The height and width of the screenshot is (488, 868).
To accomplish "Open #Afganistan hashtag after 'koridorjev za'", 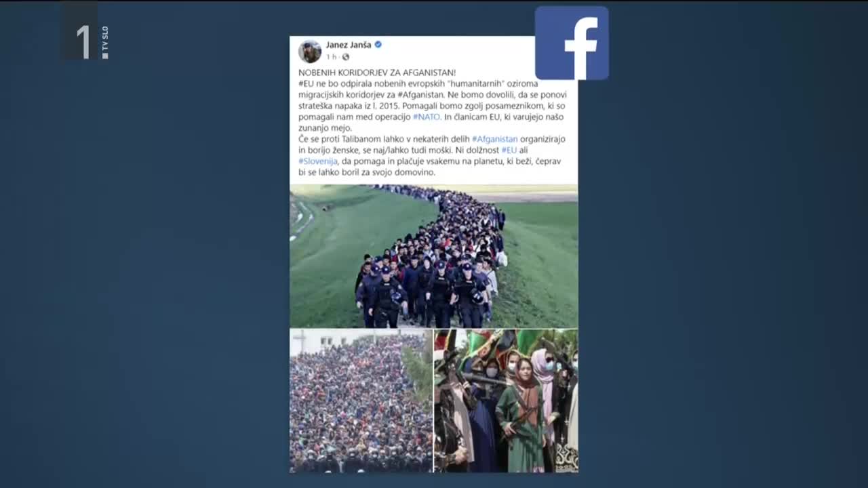I will (420, 95).
